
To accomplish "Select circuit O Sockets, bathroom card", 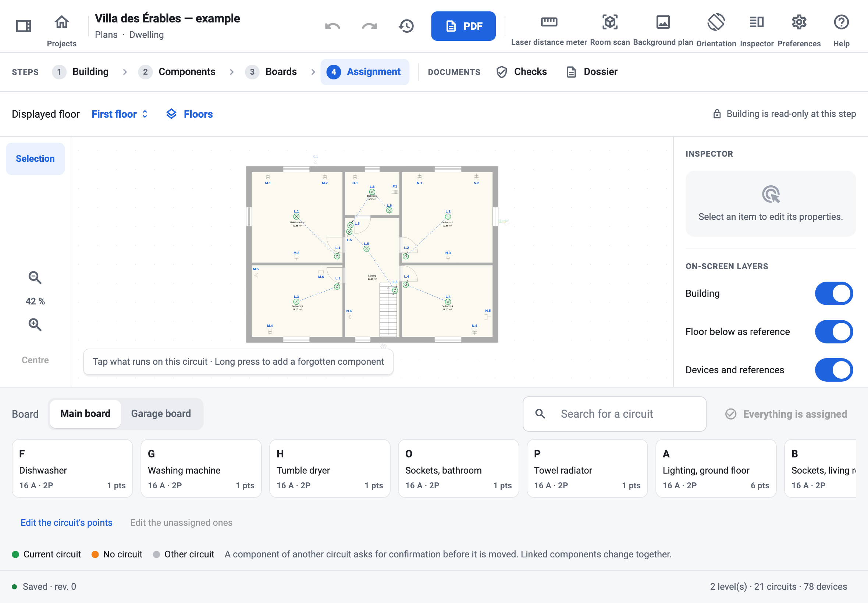I will [x=458, y=468].
